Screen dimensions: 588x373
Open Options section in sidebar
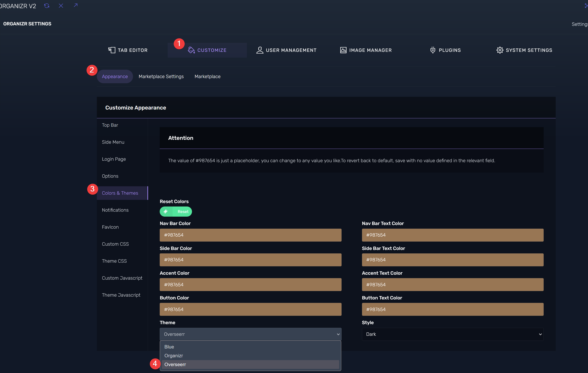[x=122, y=176]
